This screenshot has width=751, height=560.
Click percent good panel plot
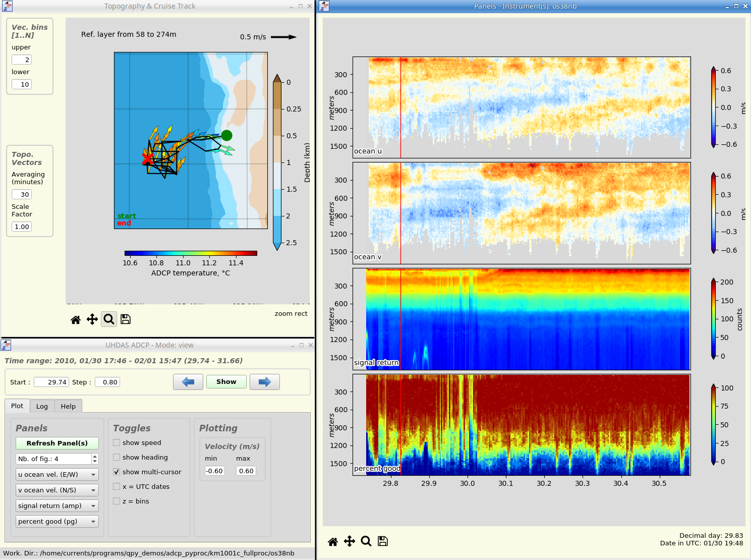[522, 425]
